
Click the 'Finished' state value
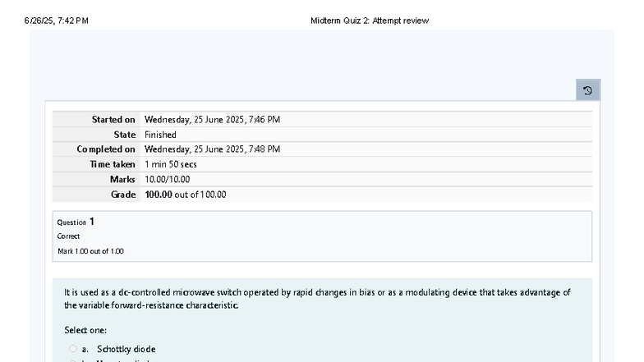click(160, 135)
